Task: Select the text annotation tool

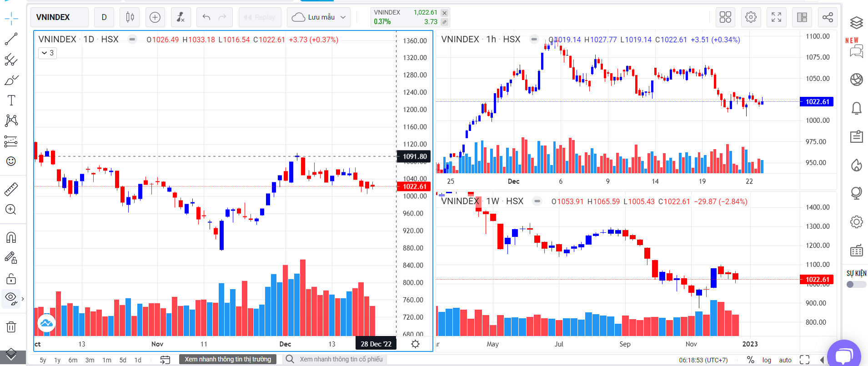Action: tap(11, 100)
